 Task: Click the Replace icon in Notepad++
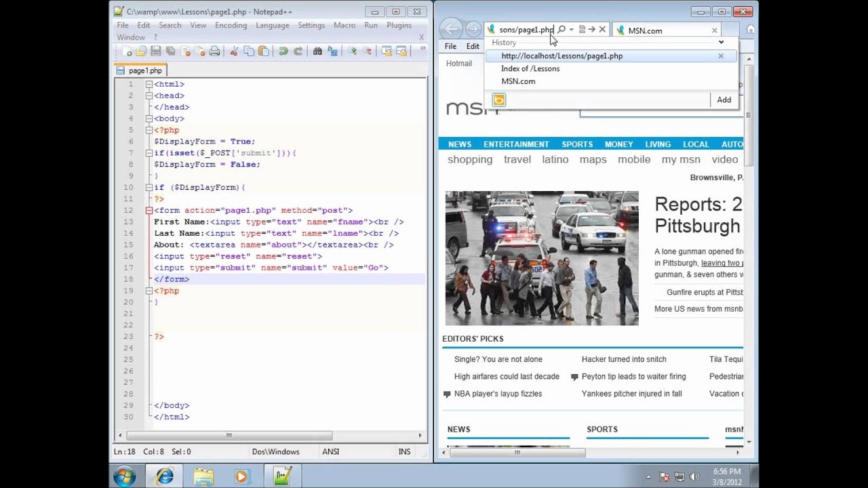[332, 52]
